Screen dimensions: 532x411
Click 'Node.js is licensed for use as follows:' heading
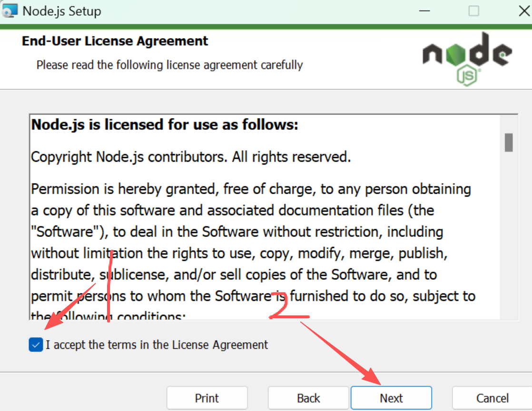(165, 125)
